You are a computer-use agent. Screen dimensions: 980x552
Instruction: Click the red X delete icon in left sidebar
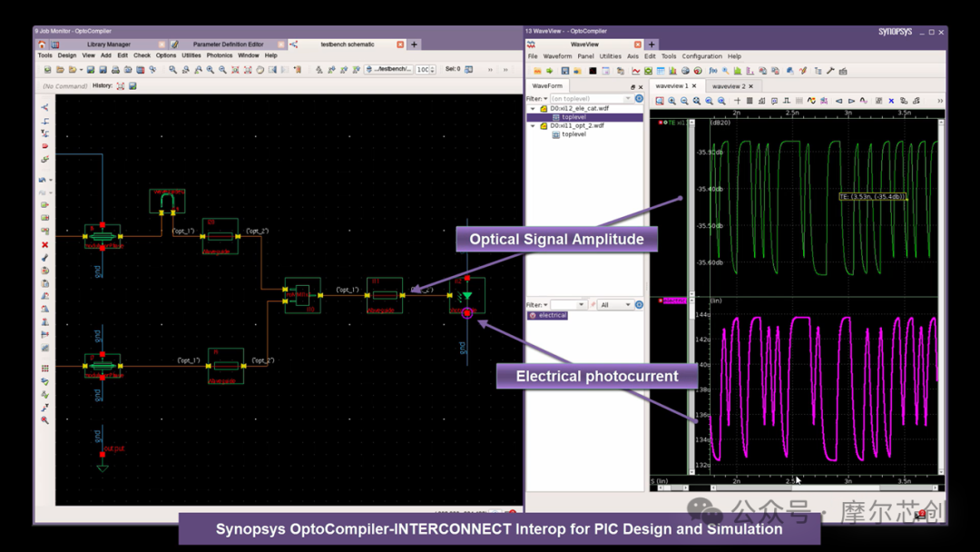pyautogui.click(x=45, y=244)
